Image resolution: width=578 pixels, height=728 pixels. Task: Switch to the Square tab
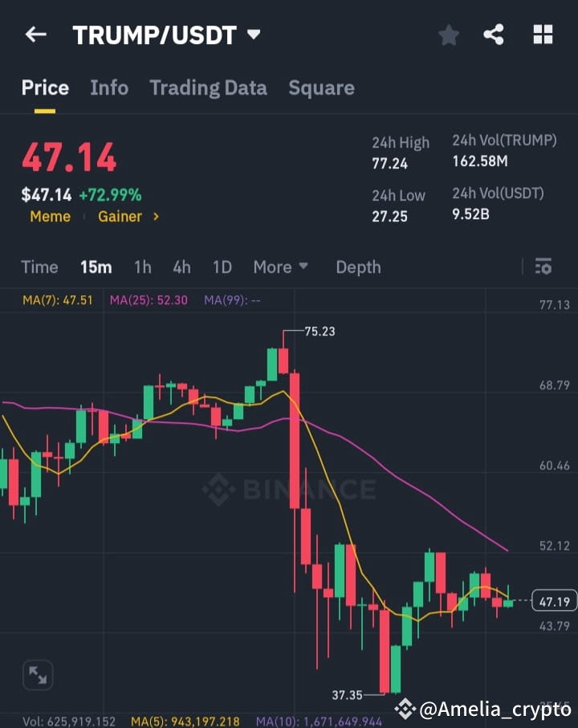point(321,87)
